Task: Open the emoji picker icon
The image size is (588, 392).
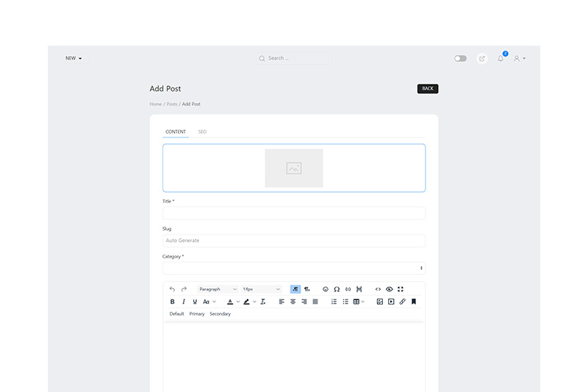Action: tap(326, 289)
